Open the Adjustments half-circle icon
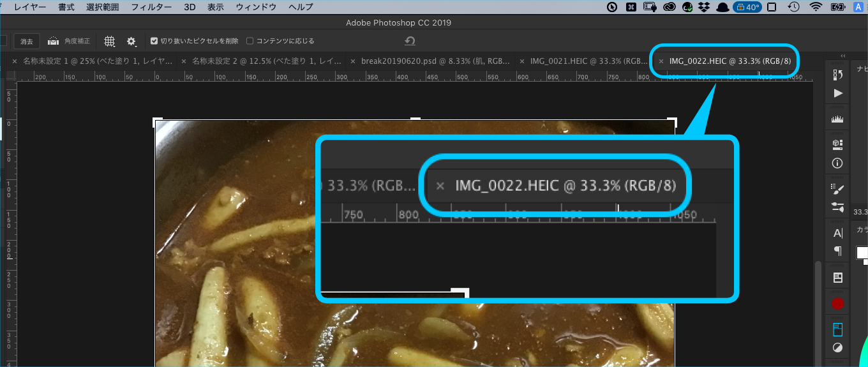The height and width of the screenshot is (367, 868). [838, 348]
